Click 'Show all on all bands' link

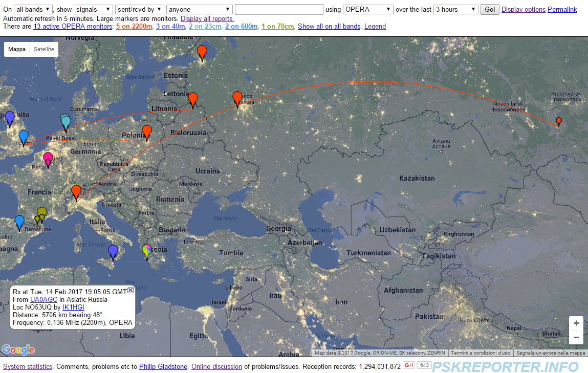[x=329, y=26]
